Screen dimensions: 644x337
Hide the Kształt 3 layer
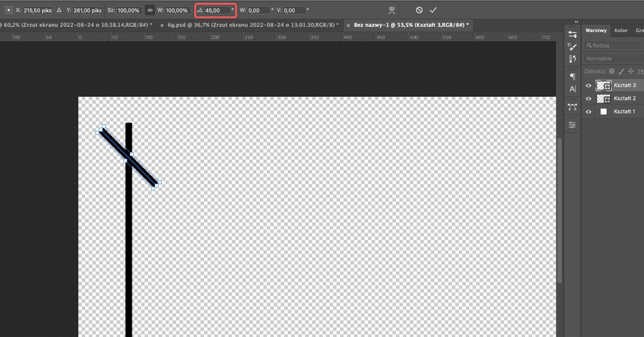click(589, 86)
